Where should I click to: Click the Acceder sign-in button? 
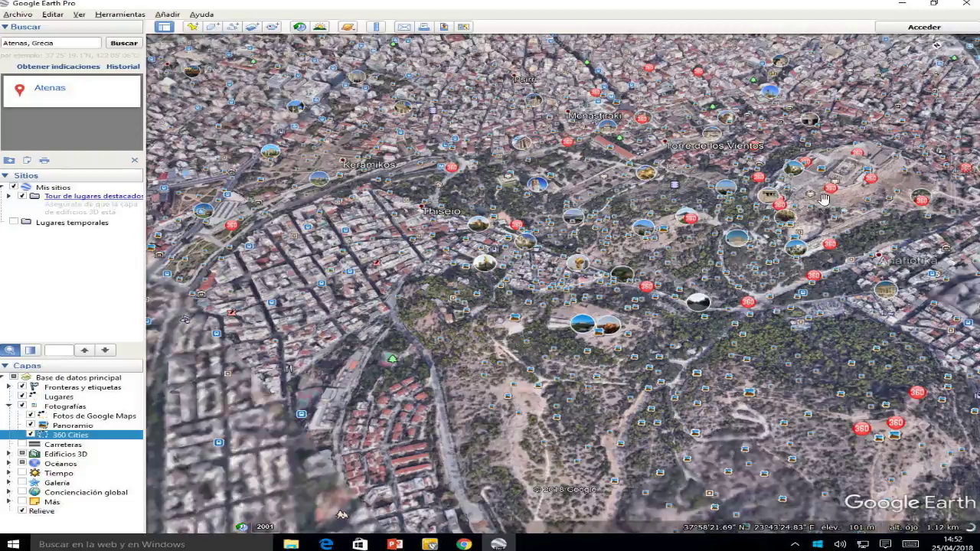point(924,27)
